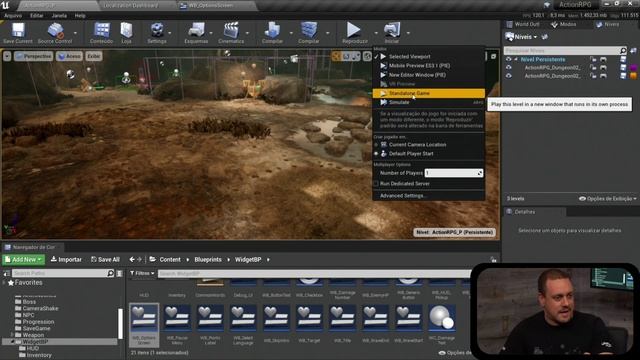Click the Save Current toolbar icon
Viewport: 640px width, 360px height.
click(x=18, y=33)
